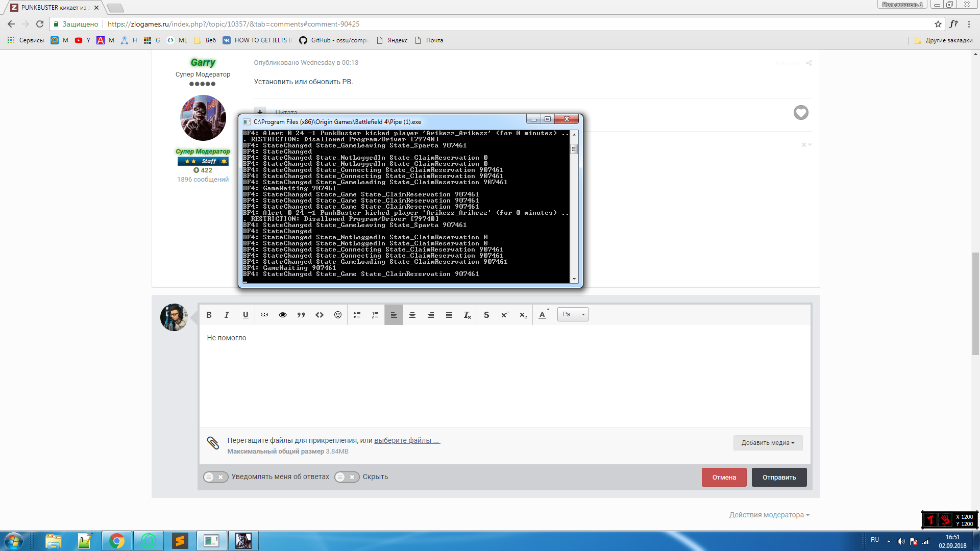
Task: Align the text to the left
Action: click(x=394, y=315)
